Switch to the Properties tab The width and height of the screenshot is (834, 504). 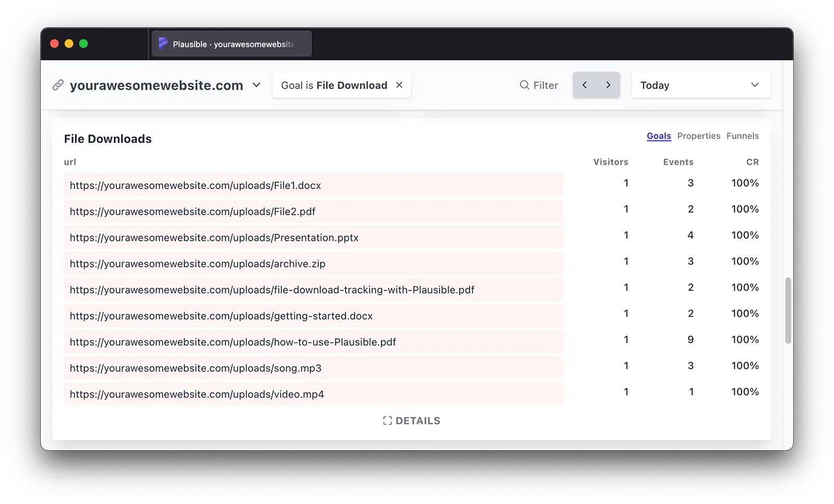[x=698, y=136]
